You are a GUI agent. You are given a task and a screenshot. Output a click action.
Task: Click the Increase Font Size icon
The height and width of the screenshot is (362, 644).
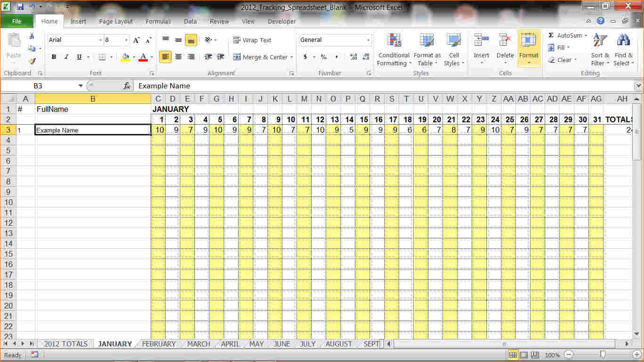[x=136, y=40]
